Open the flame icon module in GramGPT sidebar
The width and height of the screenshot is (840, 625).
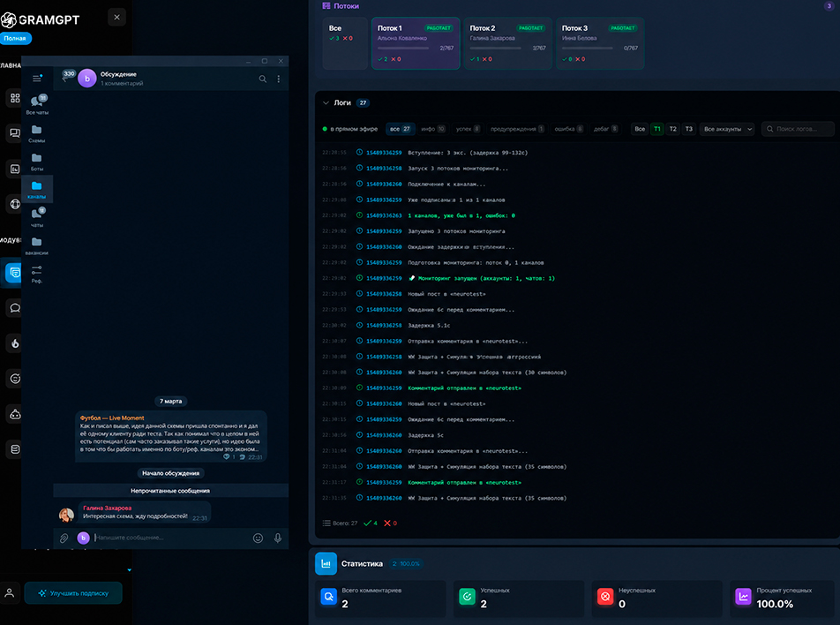[15, 343]
